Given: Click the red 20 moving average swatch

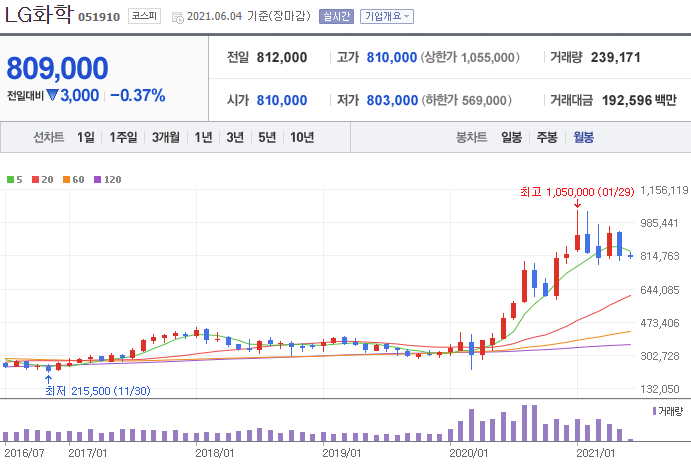Looking at the screenshot, I should click(36, 180).
